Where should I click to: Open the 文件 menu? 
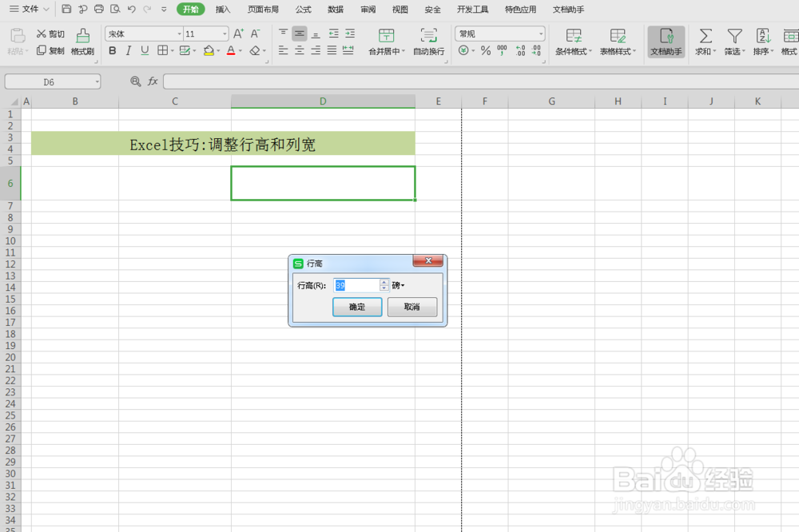click(29, 9)
